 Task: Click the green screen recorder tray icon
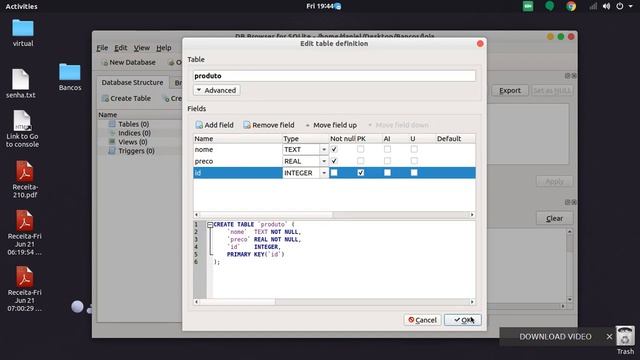point(528,6)
